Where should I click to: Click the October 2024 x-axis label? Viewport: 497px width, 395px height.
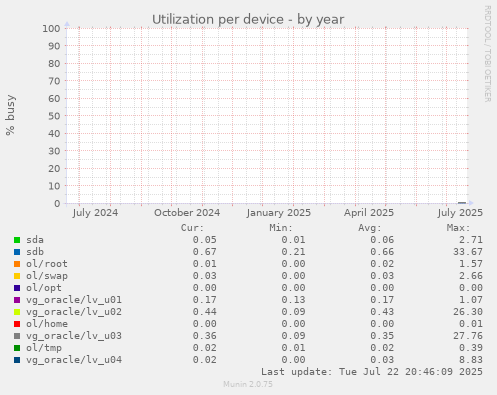[187, 213]
